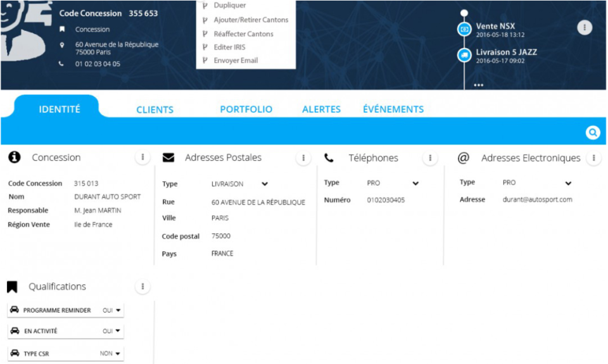Click the header bookmark icon beside Concession
The height and width of the screenshot is (364, 608).
[62, 29]
